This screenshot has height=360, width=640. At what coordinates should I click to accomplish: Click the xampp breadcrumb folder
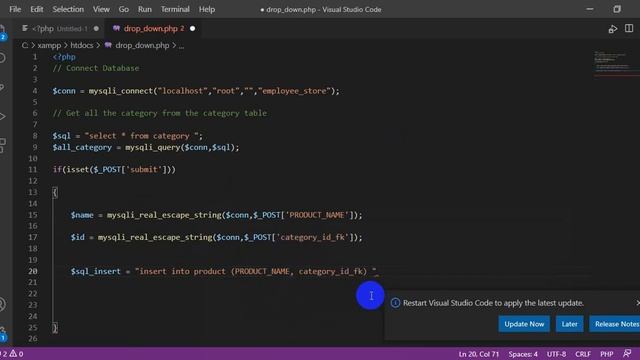pyautogui.click(x=49, y=45)
